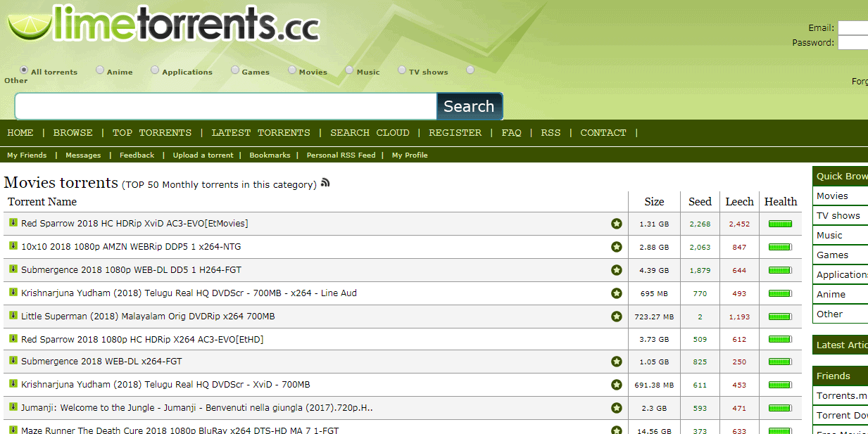The height and width of the screenshot is (434, 868).
Task: Open Personal RSS Feed link
Action: (x=341, y=155)
